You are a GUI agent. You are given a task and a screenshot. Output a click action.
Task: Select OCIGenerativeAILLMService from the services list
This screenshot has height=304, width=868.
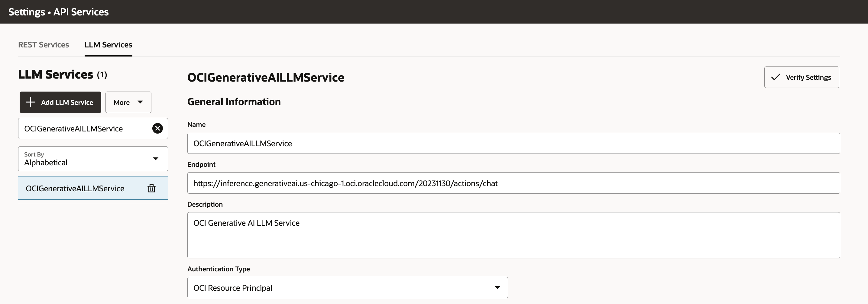(75, 188)
